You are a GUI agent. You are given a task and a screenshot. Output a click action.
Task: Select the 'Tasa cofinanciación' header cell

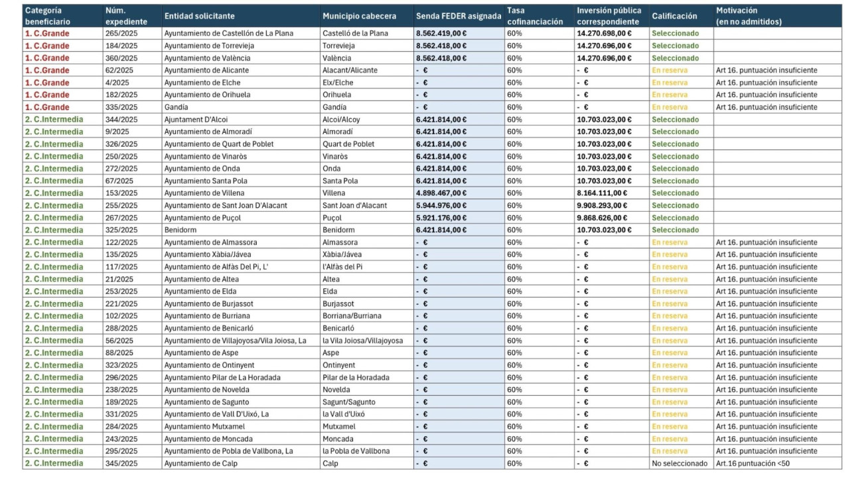click(535, 16)
